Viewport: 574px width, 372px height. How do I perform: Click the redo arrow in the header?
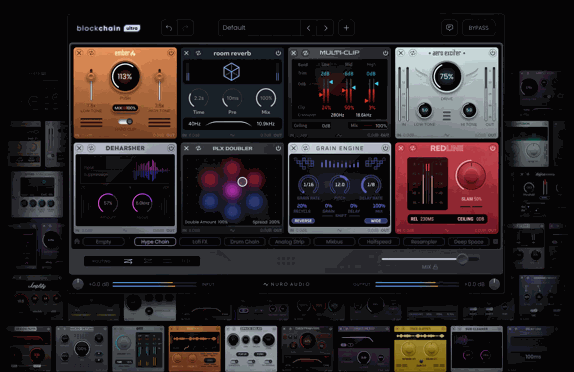coord(186,28)
